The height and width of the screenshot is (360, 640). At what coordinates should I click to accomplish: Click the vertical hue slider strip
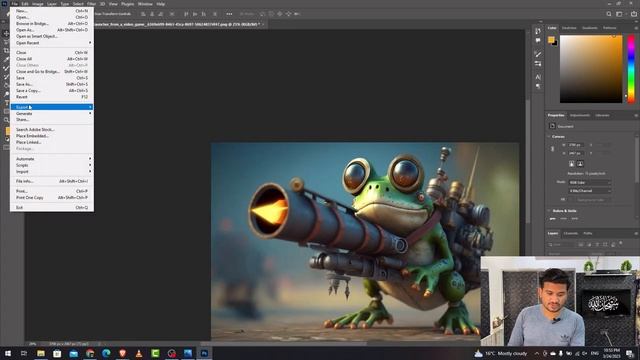pos(631,69)
